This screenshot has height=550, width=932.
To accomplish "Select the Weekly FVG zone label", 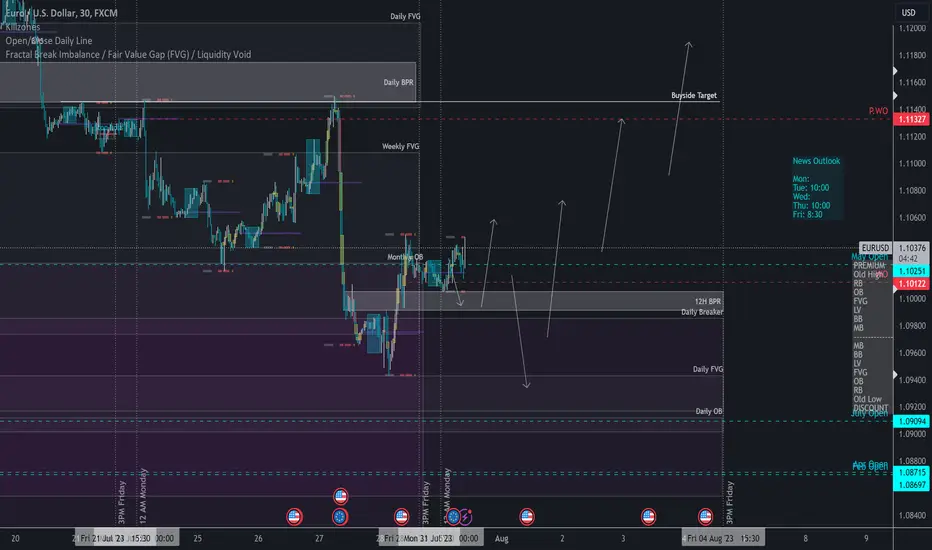I will point(400,146).
